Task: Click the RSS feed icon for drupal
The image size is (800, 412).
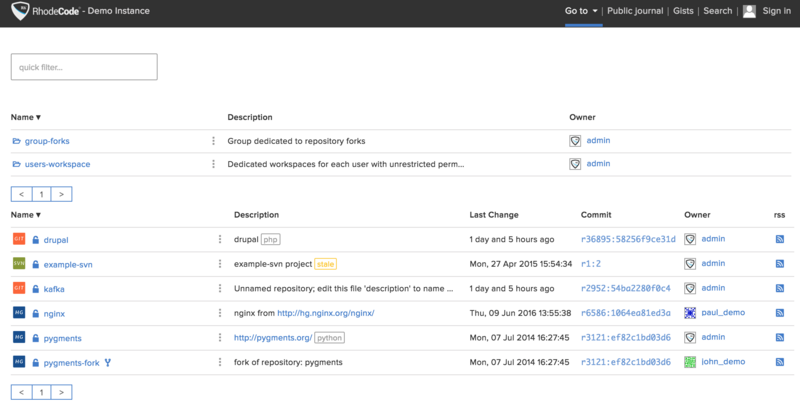Action: tap(780, 240)
